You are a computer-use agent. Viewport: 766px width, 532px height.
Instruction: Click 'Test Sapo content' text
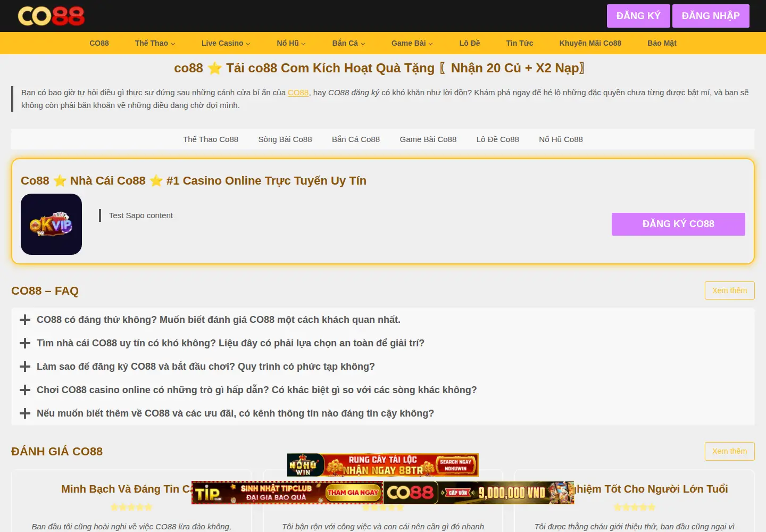(x=141, y=215)
